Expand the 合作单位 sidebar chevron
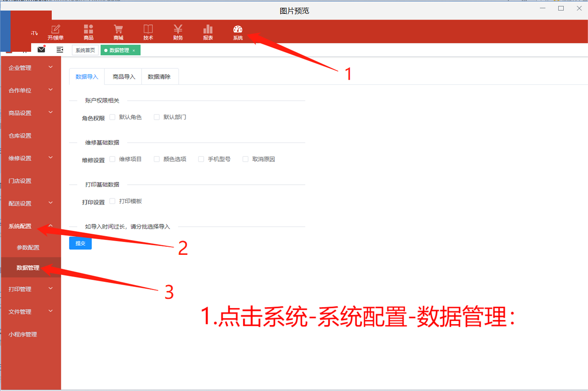The image size is (588, 391). 51,90
